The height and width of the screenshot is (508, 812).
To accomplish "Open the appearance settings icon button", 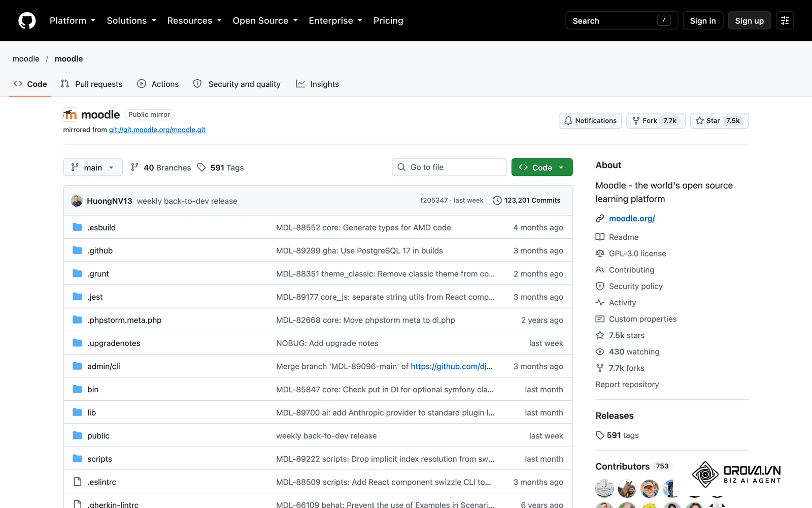I will click(785, 21).
